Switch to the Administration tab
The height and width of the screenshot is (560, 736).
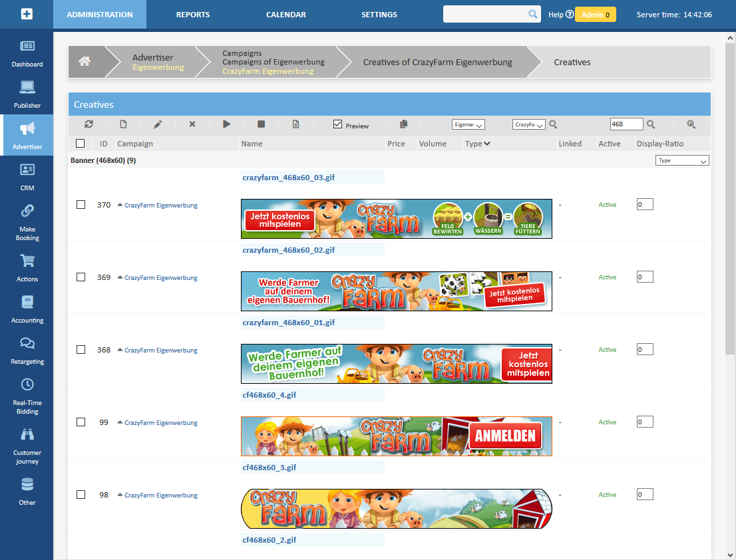[100, 14]
